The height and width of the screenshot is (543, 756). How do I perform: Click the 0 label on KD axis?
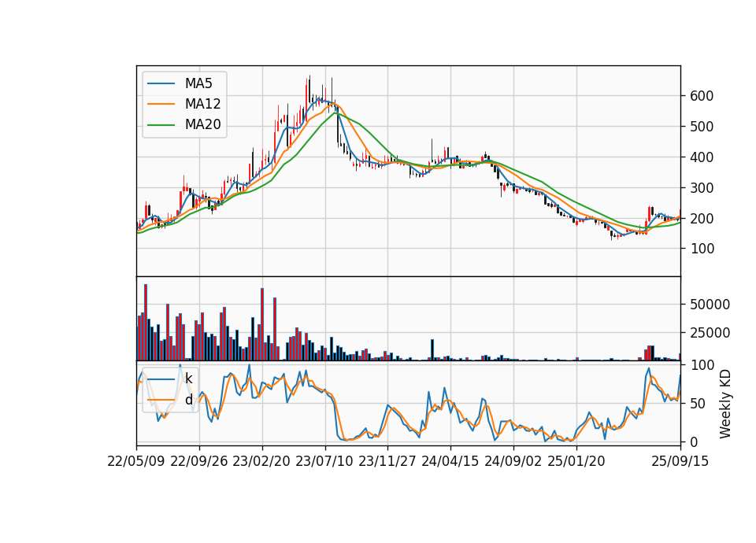[694, 441]
